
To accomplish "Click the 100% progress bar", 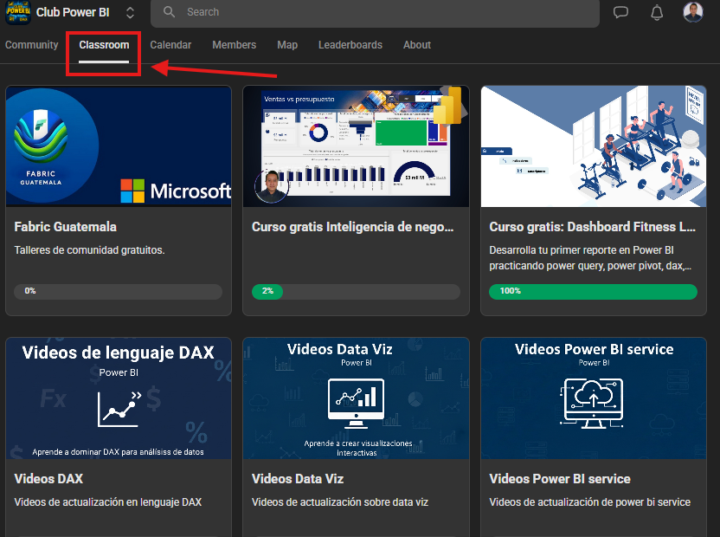I will [x=593, y=291].
